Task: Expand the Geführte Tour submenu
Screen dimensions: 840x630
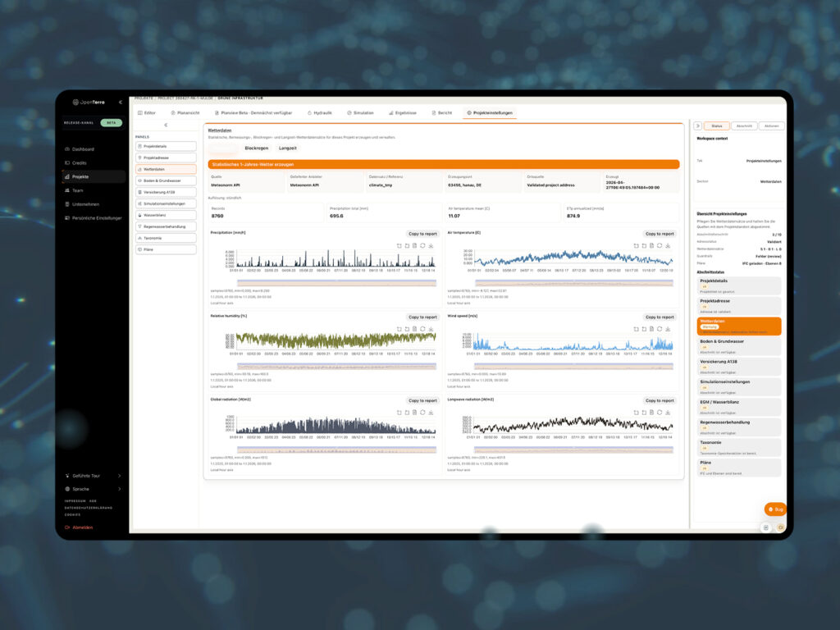Action: click(119, 476)
